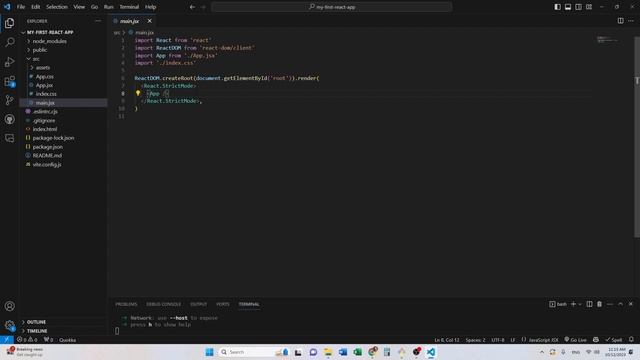Open vite.config.js file

(47, 164)
